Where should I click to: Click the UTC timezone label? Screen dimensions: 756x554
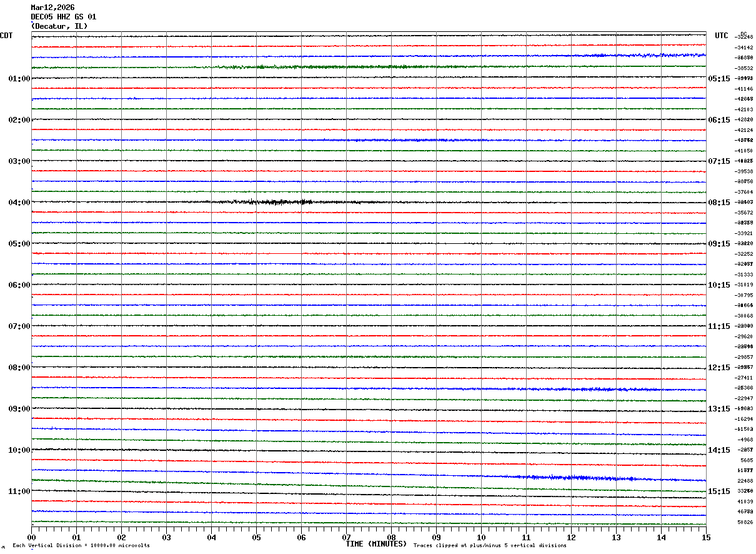722,36
